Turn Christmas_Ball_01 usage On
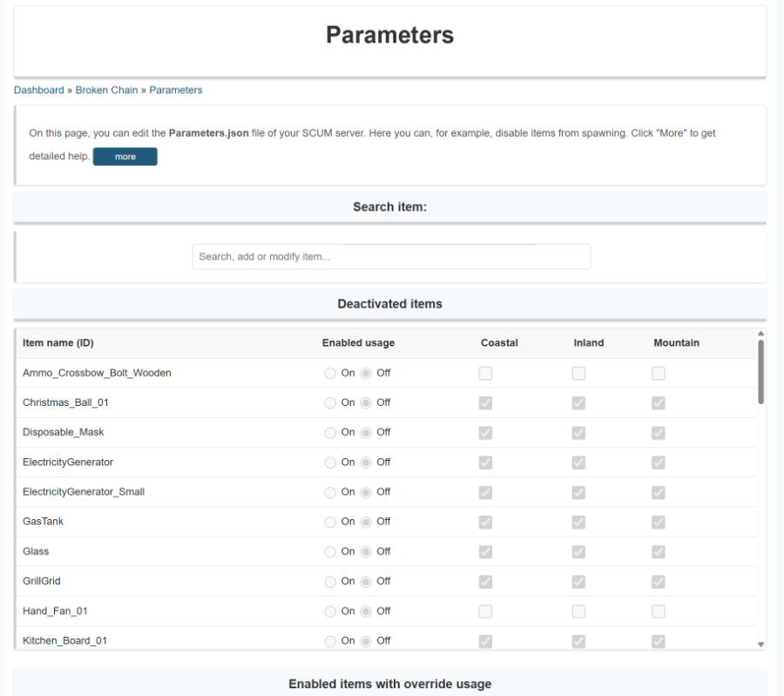 point(330,402)
